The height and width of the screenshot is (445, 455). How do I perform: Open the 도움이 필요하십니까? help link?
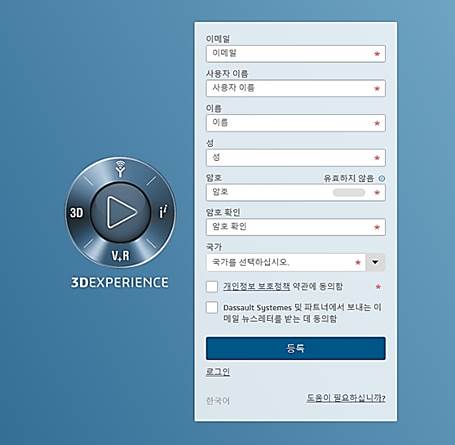click(x=346, y=398)
